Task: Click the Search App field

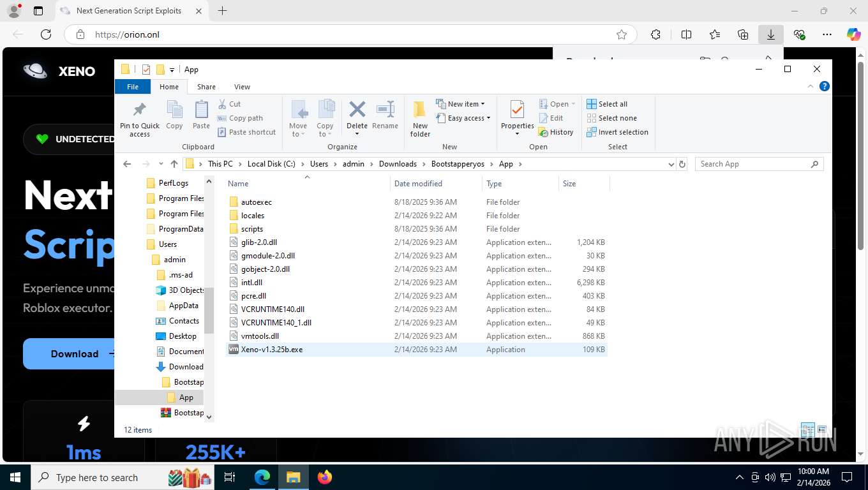Action: coord(759,164)
